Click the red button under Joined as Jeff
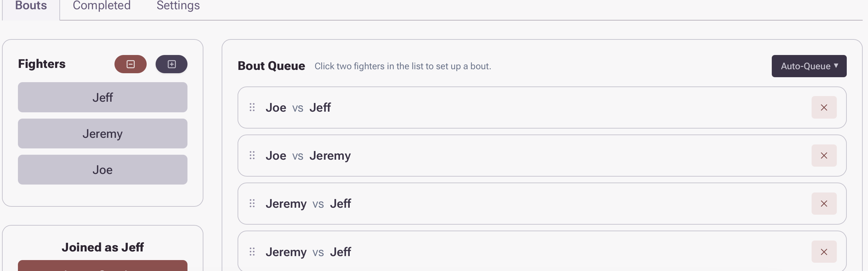 point(103,267)
